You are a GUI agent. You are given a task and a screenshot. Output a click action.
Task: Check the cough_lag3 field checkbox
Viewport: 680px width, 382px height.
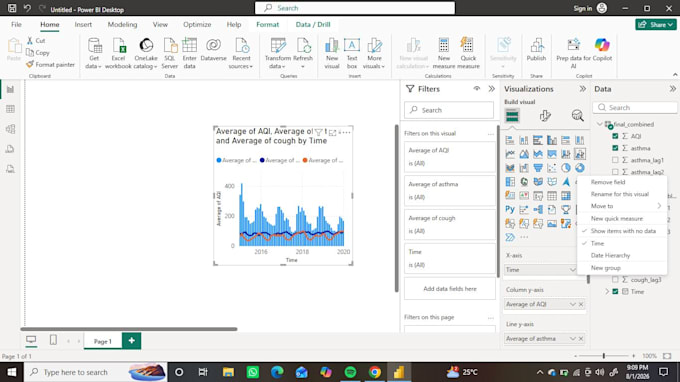(615, 280)
